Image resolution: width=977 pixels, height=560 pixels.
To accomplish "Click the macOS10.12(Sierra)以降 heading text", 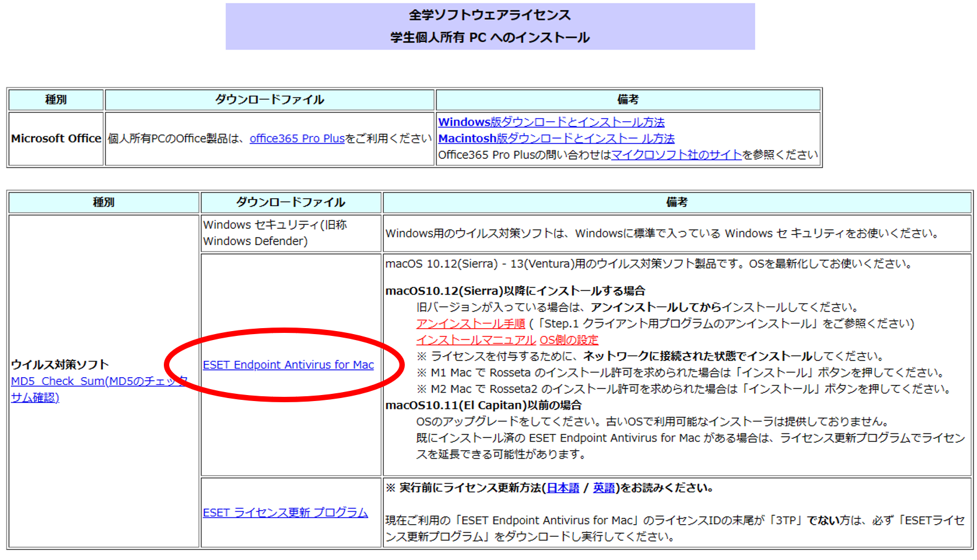I will click(x=515, y=291).
